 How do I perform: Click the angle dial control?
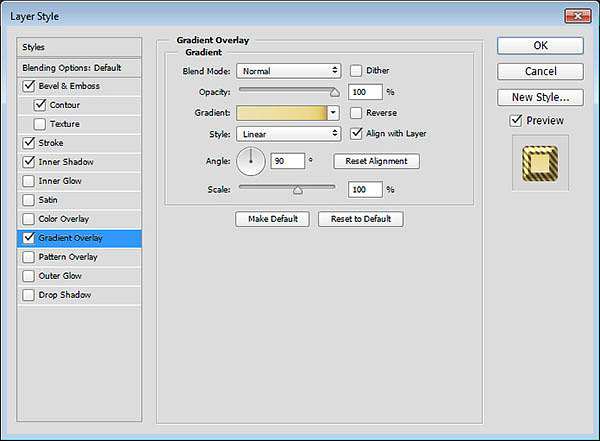click(251, 161)
